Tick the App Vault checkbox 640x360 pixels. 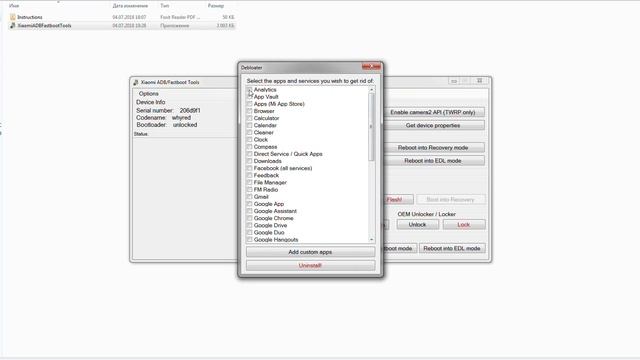pyautogui.click(x=249, y=97)
